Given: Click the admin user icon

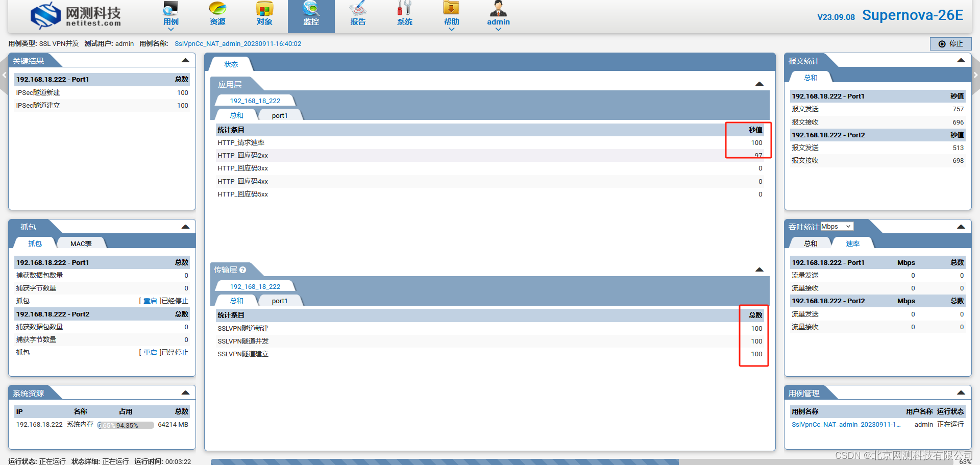Looking at the screenshot, I should [x=498, y=8].
